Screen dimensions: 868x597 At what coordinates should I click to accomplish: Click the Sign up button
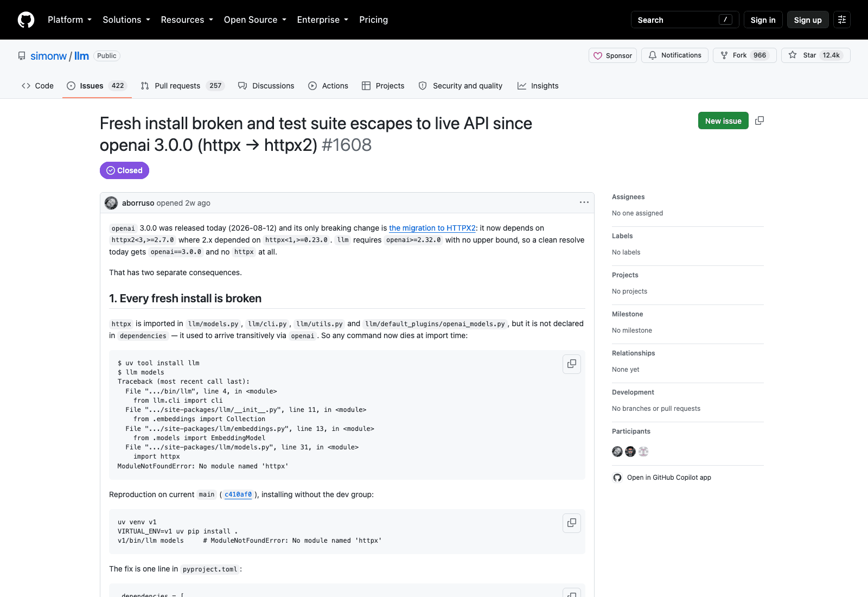click(x=808, y=20)
